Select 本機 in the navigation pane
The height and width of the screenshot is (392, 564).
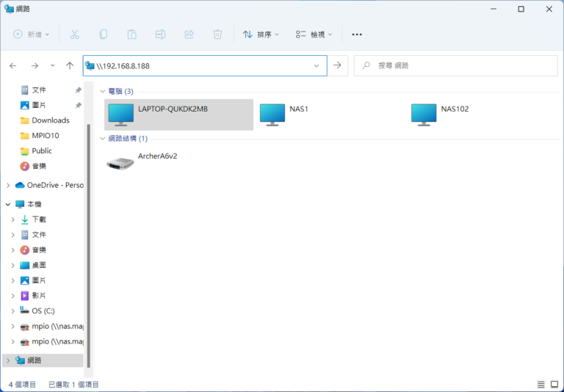pyautogui.click(x=29, y=204)
